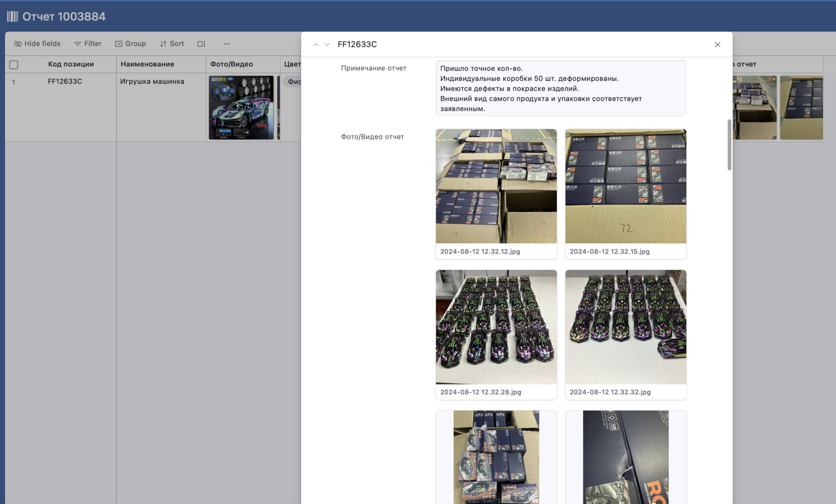Open the Sort options
Viewport: 836px width, 504px height.
click(x=172, y=44)
